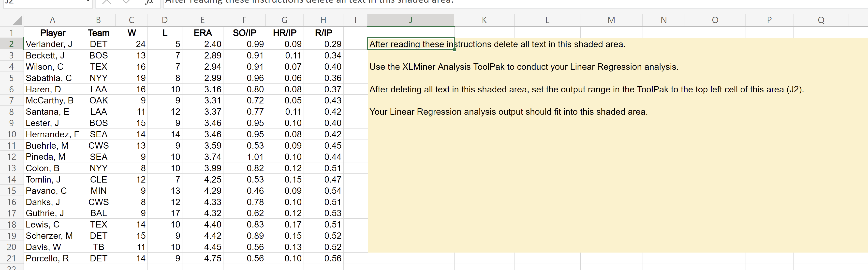This screenshot has height=270, width=868.
Task: Click the TB team cell
Action: point(98,247)
